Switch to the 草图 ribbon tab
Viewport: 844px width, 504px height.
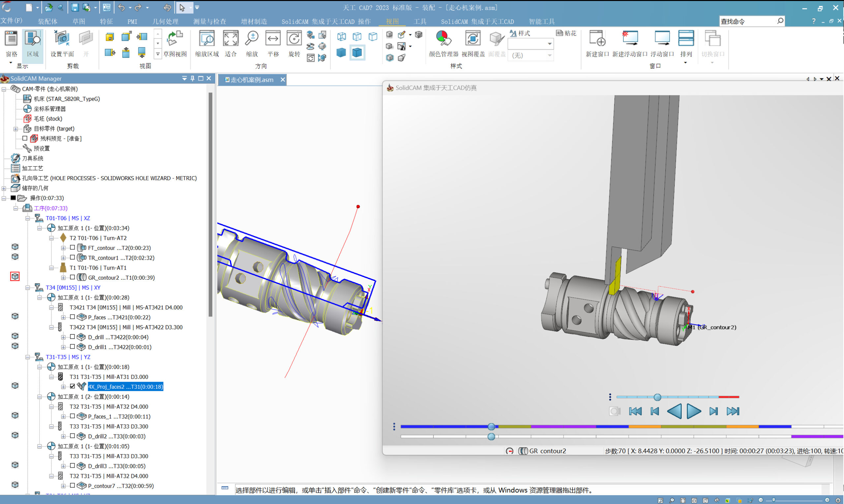click(x=79, y=21)
